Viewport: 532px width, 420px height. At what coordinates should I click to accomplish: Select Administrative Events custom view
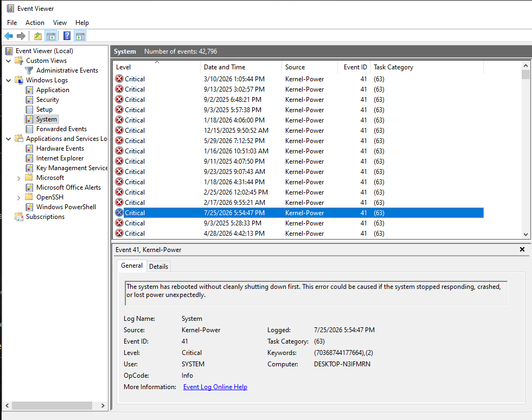pyautogui.click(x=67, y=70)
